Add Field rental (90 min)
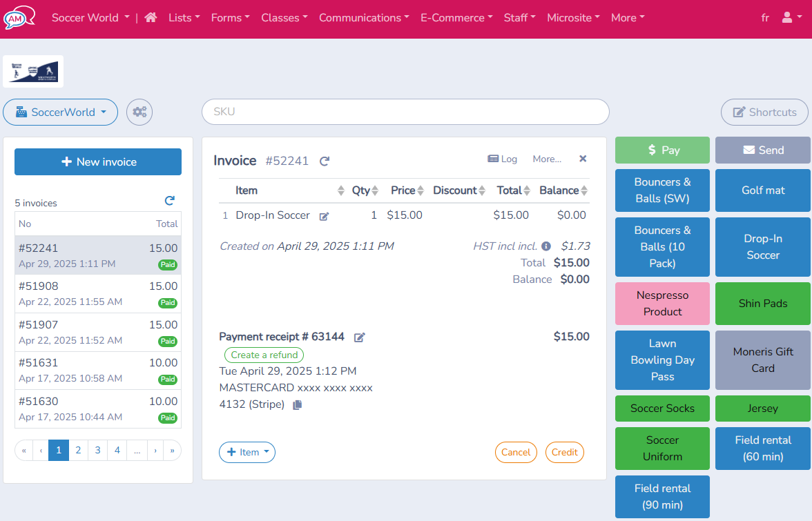Image resolution: width=812 pixels, height=521 pixels. click(x=662, y=497)
